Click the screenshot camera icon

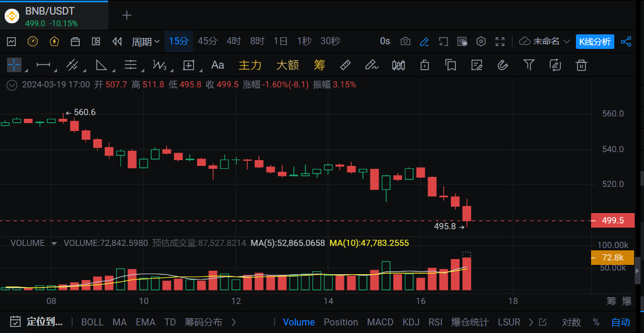(x=405, y=41)
